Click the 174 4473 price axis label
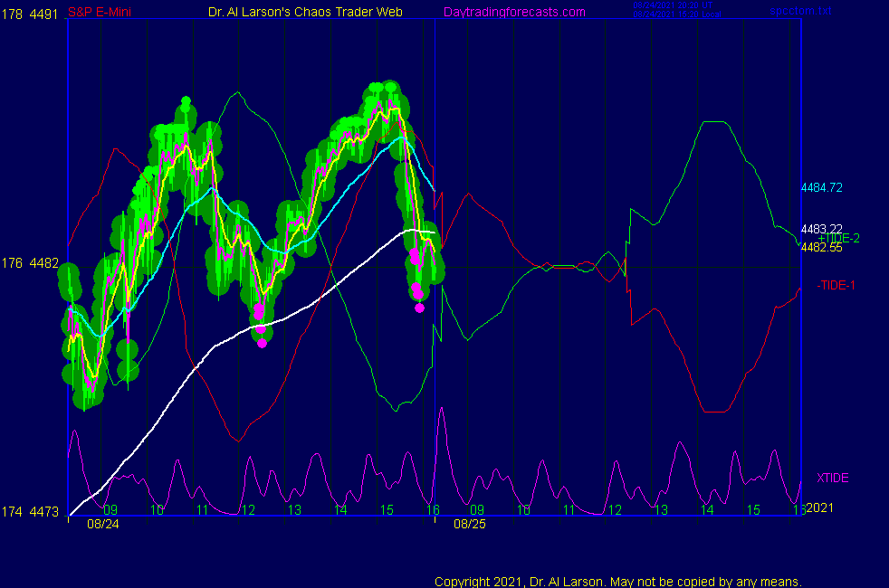This screenshot has height=588, width=889. pos(30,511)
